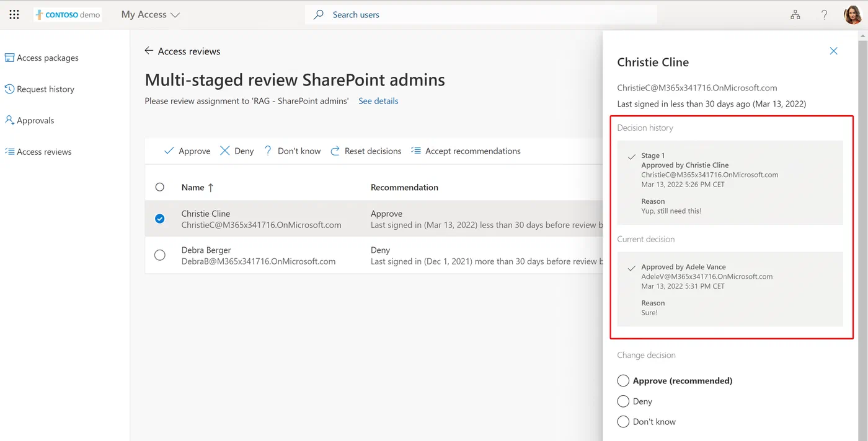Go to Access reviews in sidebar
This screenshot has height=441, width=868.
coord(38,152)
